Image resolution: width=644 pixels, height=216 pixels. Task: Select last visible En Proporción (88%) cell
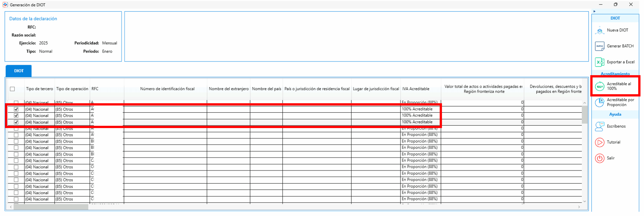tap(419, 199)
